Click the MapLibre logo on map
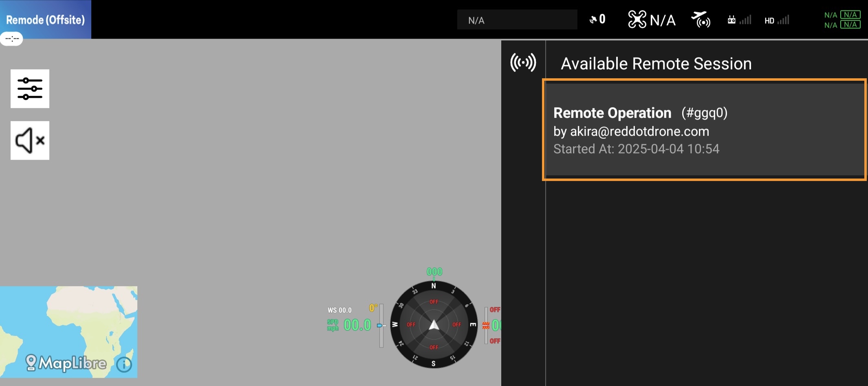 tap(66, 362)
